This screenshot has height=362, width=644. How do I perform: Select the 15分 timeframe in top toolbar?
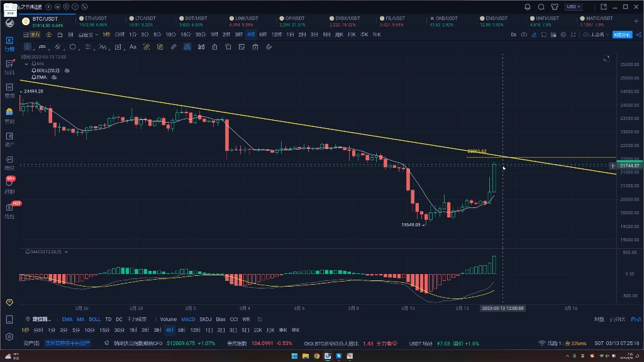pos(186,35)
